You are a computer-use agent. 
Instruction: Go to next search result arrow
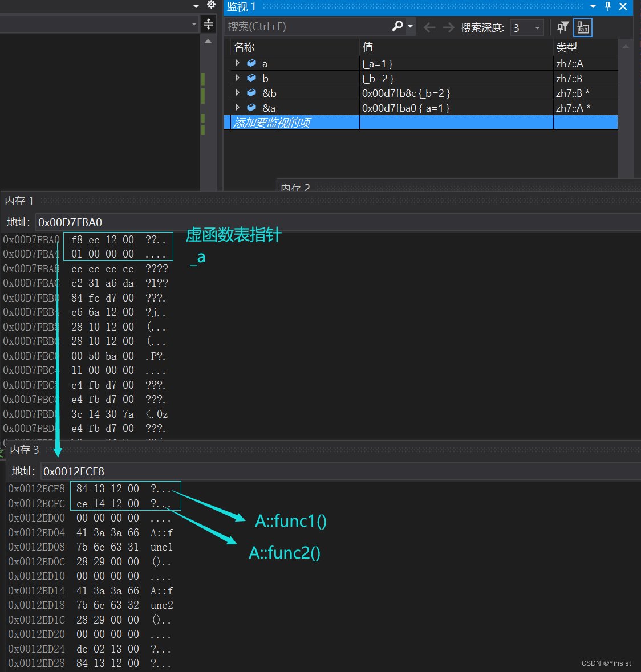pos(448,28)
